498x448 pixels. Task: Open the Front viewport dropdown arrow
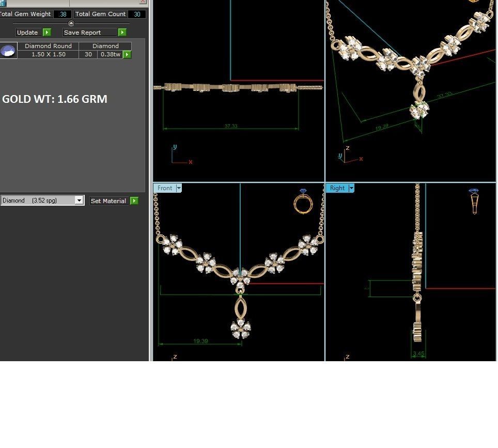pyautogui.click(x=179, y=188)
